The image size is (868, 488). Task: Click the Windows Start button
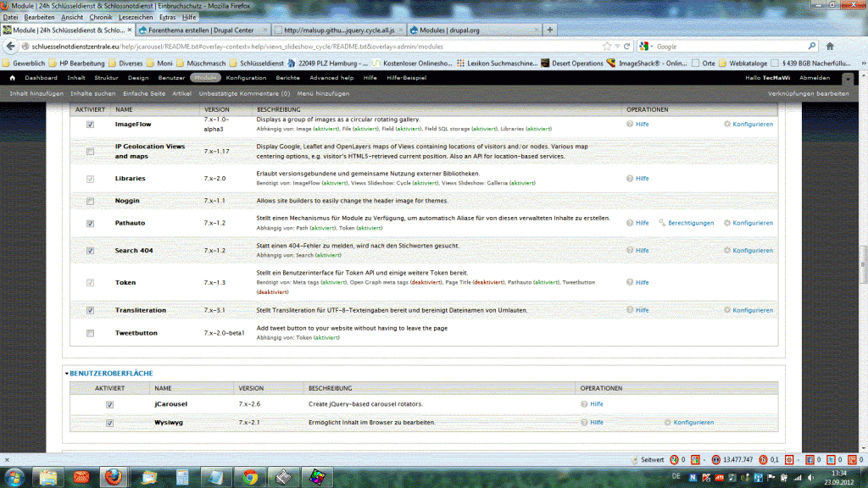(x=14, y=476)
